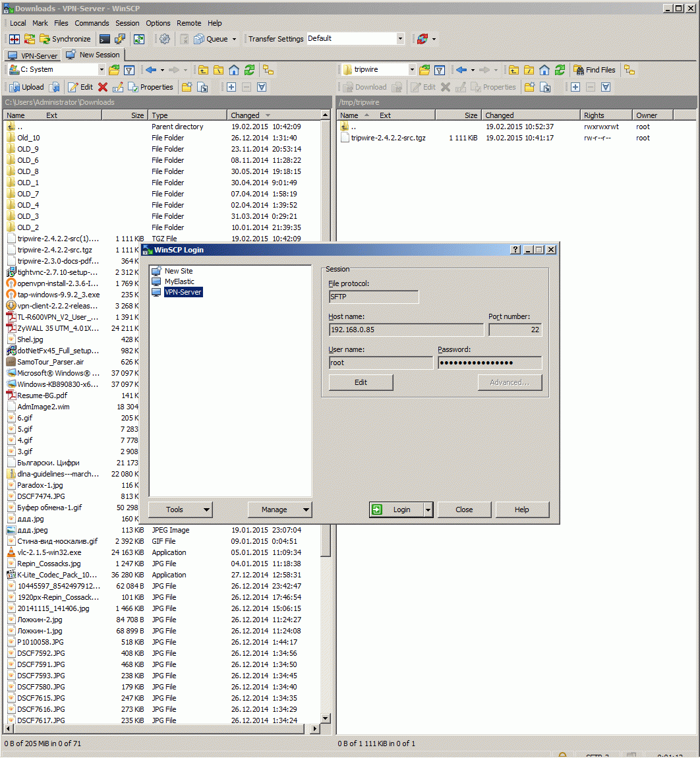Open Preferences gear icon in toolbar
The height and width of the screenshot is (758, 700).
pyautogui.click(x=165, y=39)
